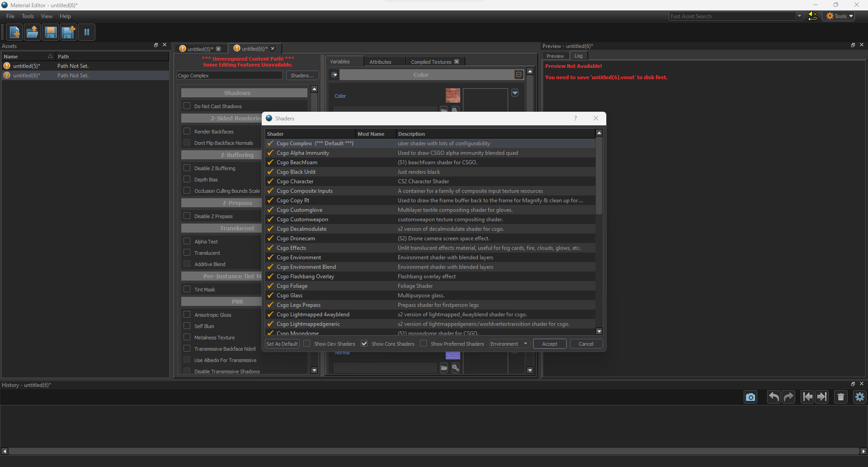Open History panel settings gear
Viewport: 868px width, 467px height.
[x=860, y=397]
